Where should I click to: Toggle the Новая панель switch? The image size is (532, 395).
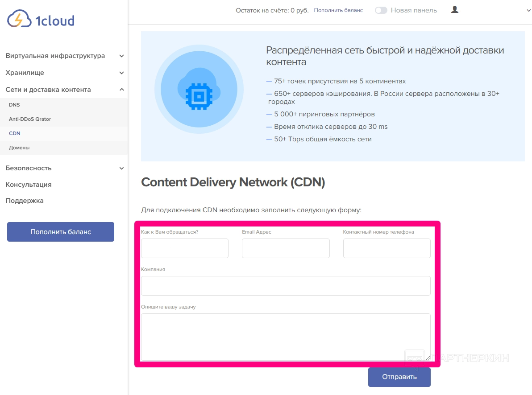381,10
